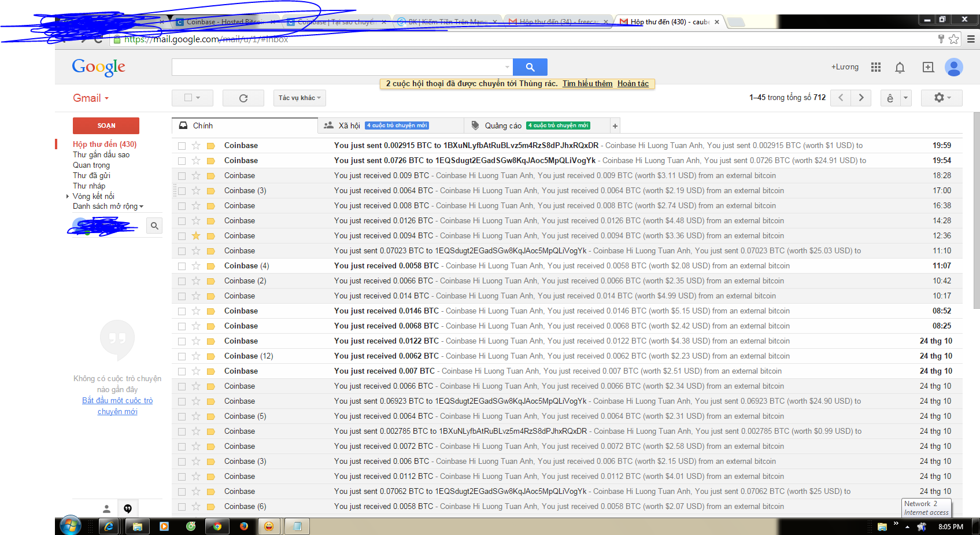
Task: Expand Danh sách mở rộng
Action: [108, 206]
